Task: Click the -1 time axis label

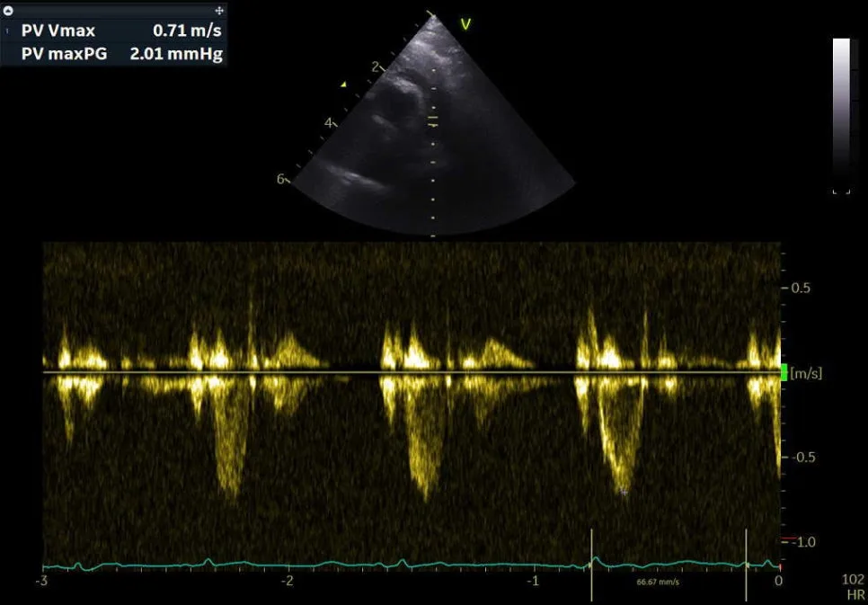Action: coord(533,581)
